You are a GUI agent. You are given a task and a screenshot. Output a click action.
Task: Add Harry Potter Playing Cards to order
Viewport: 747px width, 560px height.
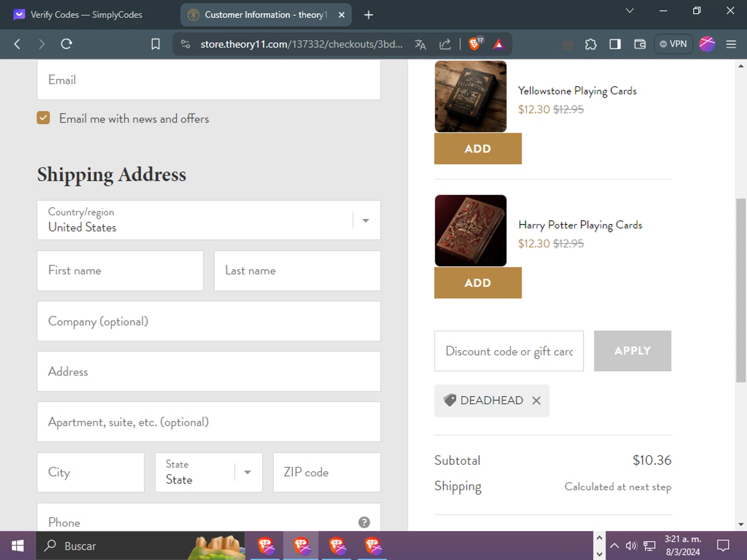coord(478,283)
